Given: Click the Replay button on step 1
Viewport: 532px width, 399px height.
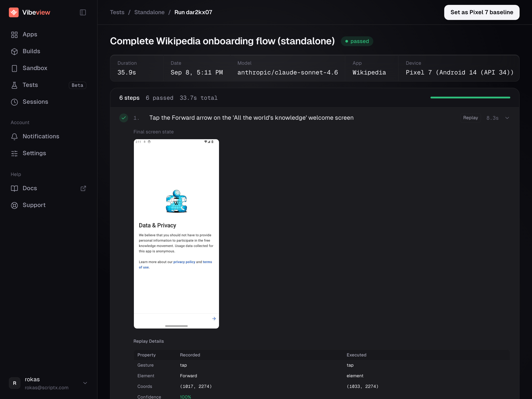Looking at the screenshot, I should (471, 118).
